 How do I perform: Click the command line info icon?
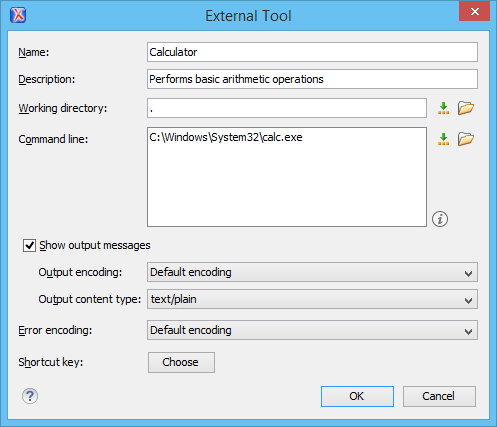tap(440, 219)
